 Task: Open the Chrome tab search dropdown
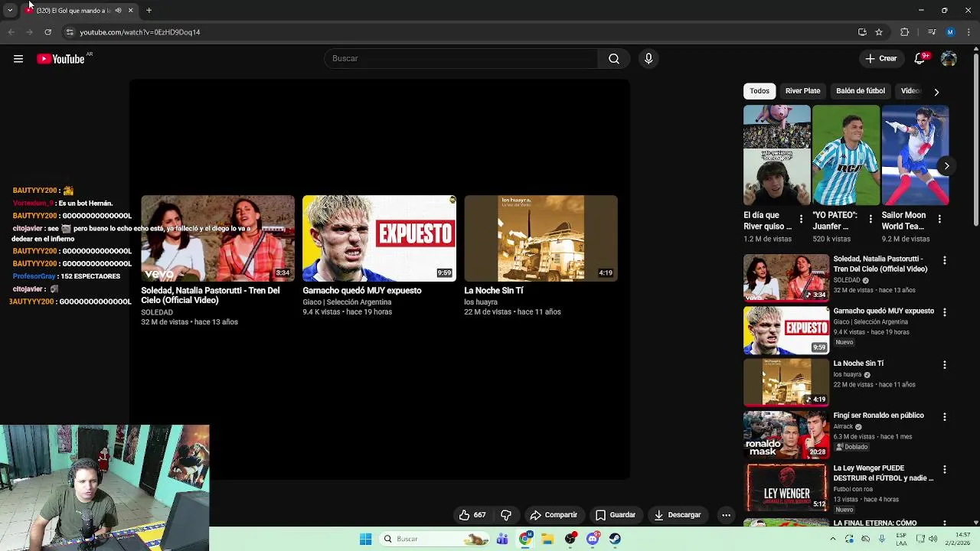point(10,11)
